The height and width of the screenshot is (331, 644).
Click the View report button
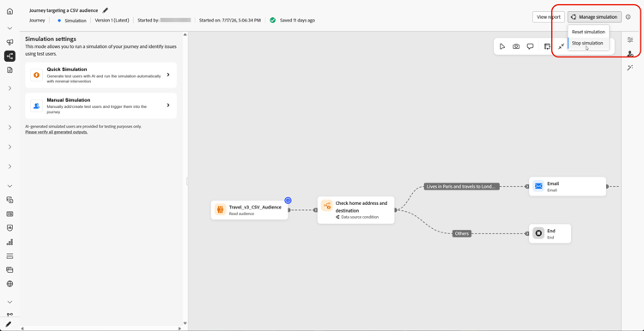pos(549,17)
